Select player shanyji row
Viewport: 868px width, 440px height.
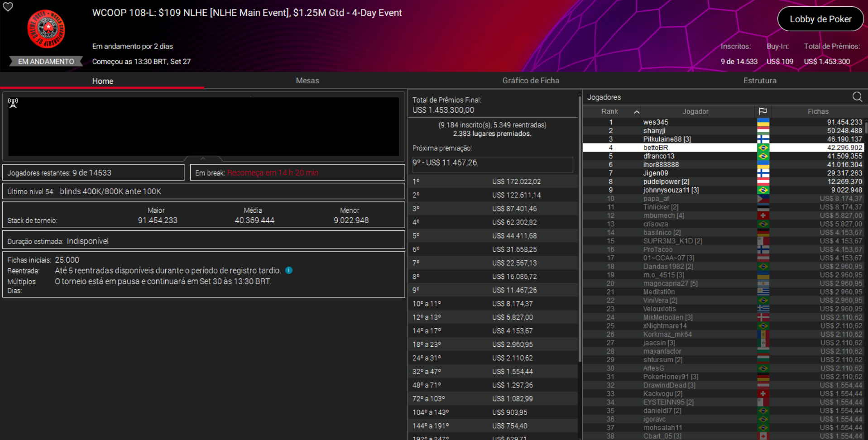pos(724,131)
